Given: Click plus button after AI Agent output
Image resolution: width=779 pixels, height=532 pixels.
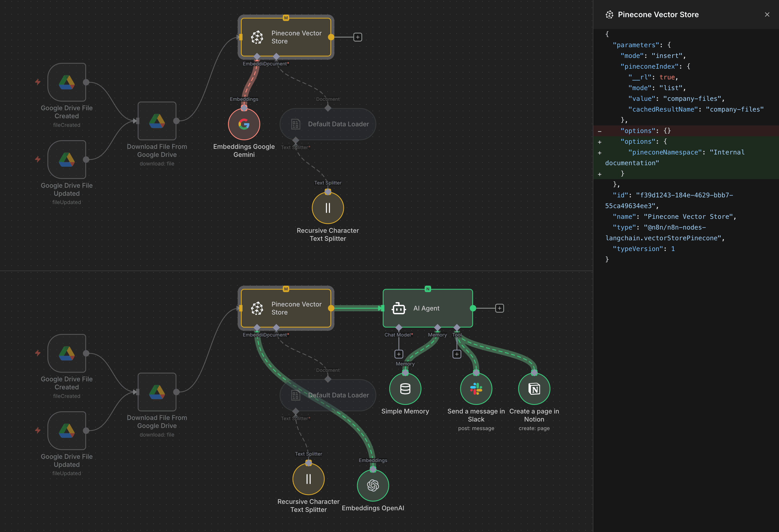Looking at the screenshot, I should [499, 308].
